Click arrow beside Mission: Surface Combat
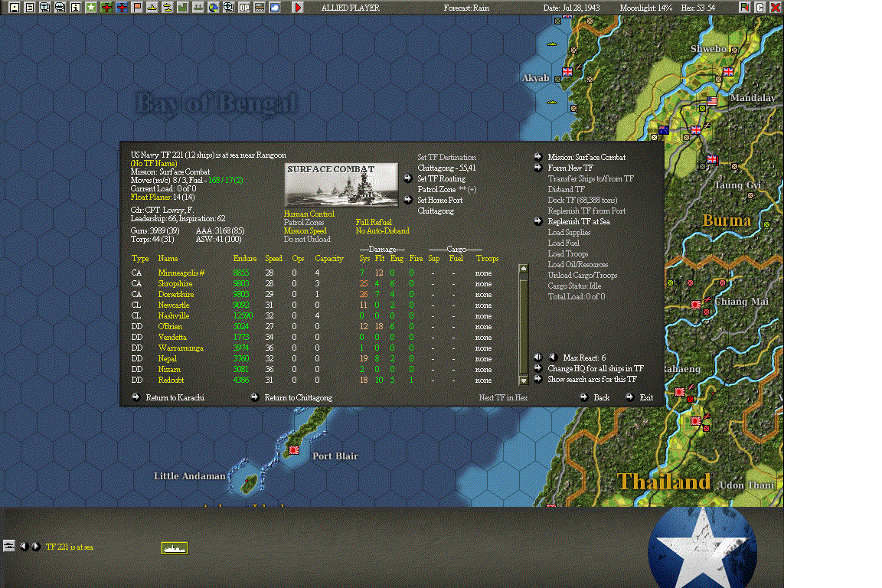 (537, 157)
